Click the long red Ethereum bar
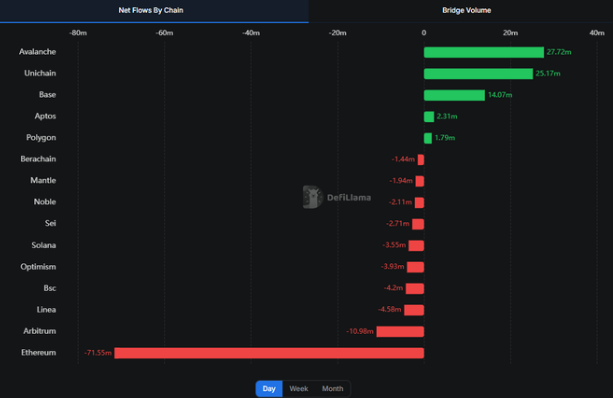Viewport: 613px width, 398px height. 269,353
